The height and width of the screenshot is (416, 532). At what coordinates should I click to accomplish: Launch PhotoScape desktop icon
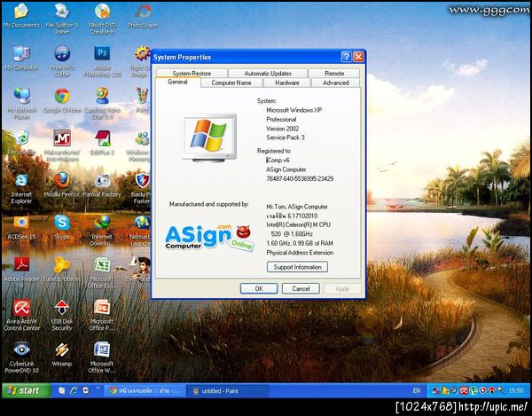[143, 16]
